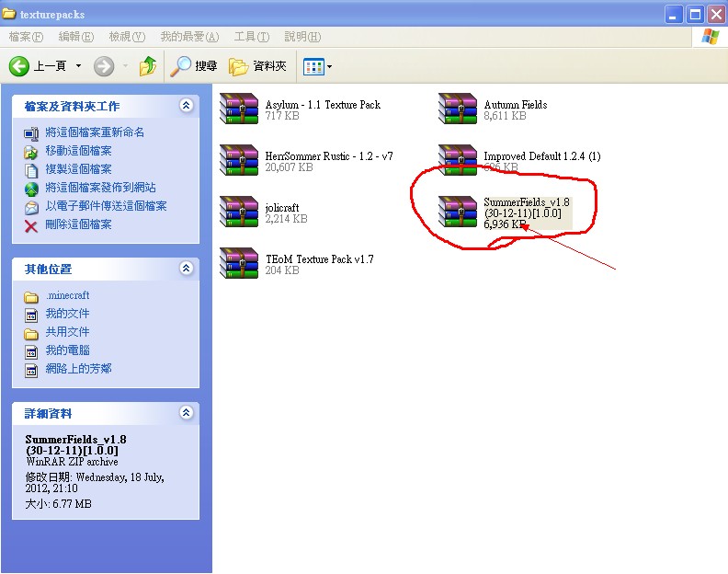
Task: Open the Back history dropdown arrow
Action: tap(78, 66)
